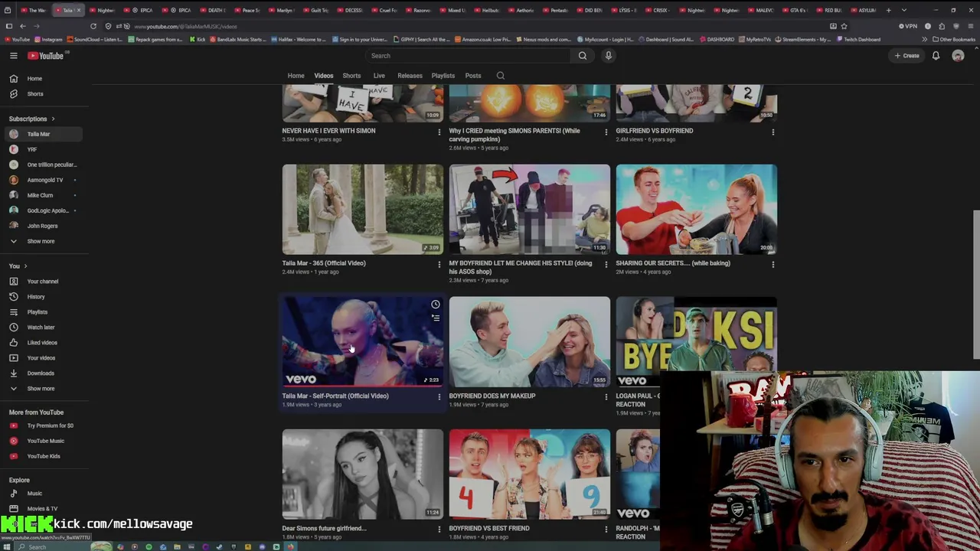Open the Asmongold TV subscription
Image resolution: width=980 pixels, height=551 pixels.
pyautogui.click(x=44, y=180)
